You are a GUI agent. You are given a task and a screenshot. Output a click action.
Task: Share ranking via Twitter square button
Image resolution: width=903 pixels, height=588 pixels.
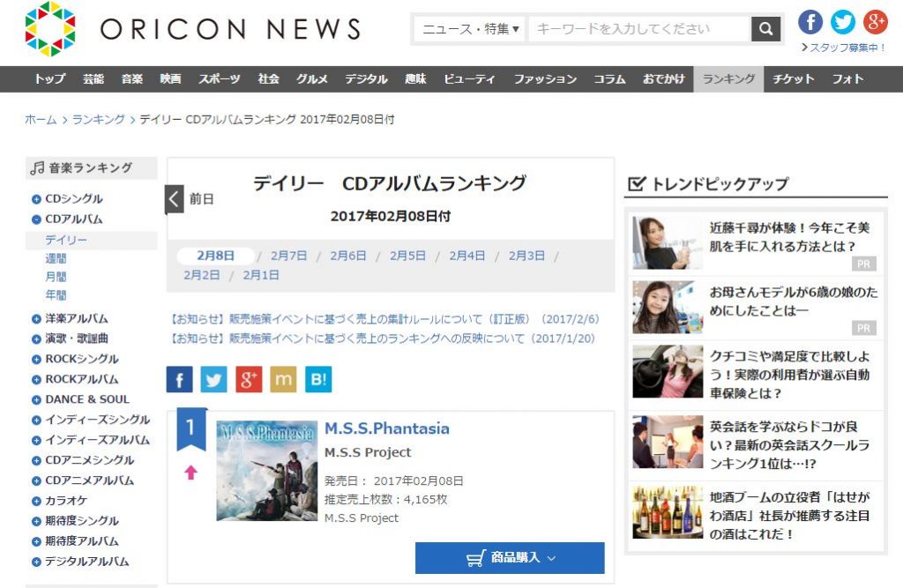(x=213, y=379)
